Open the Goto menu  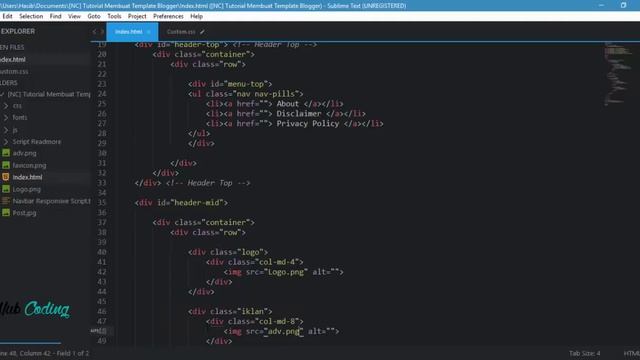pyautogui.click(x=94, y=16)
